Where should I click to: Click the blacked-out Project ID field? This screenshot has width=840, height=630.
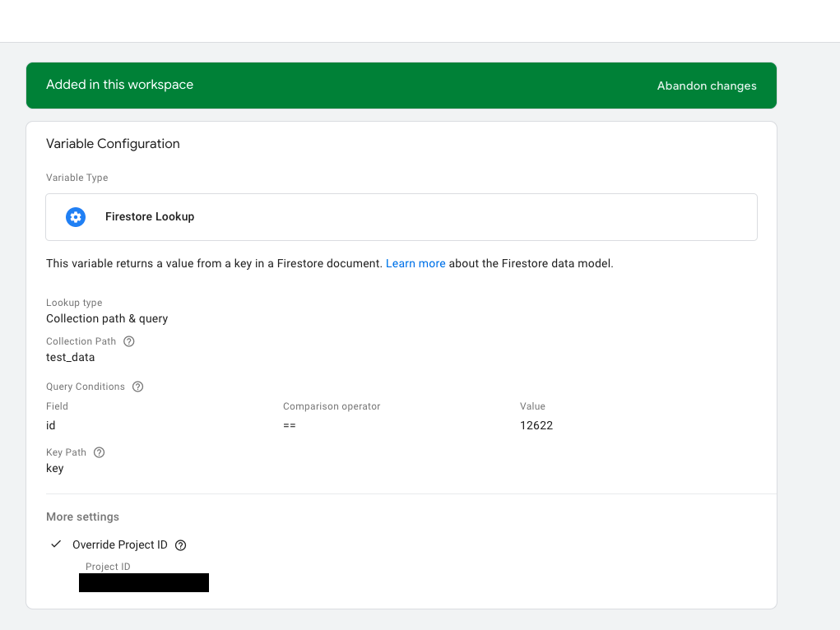pos(144,583)
